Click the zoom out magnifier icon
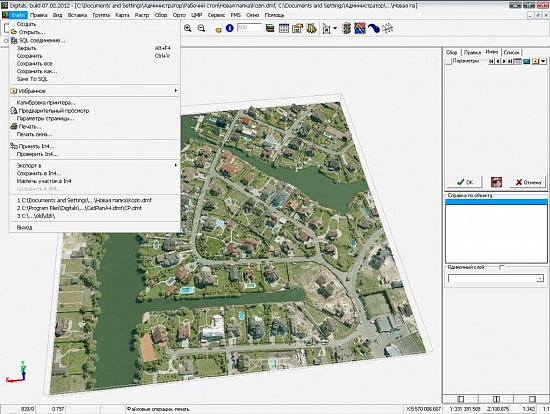550x414 pixels. pyautogui.click(x=201, y=28)
